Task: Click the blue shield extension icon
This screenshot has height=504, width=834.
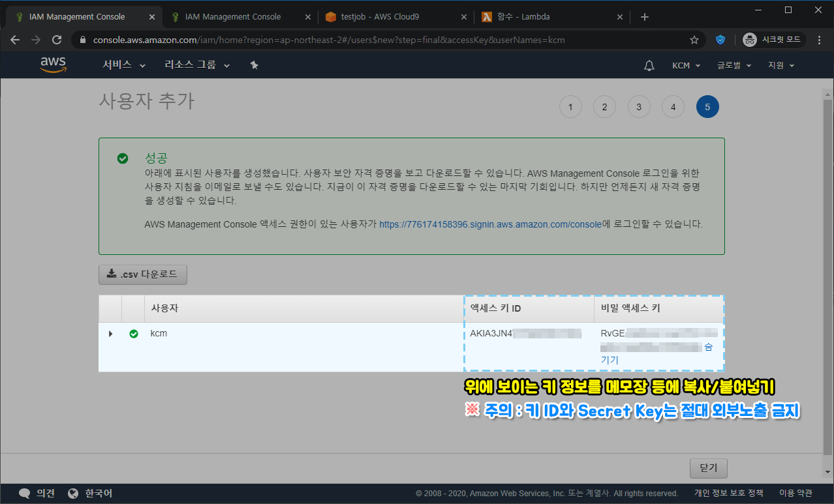Action: pyautogui.click(x=720, y=40)
